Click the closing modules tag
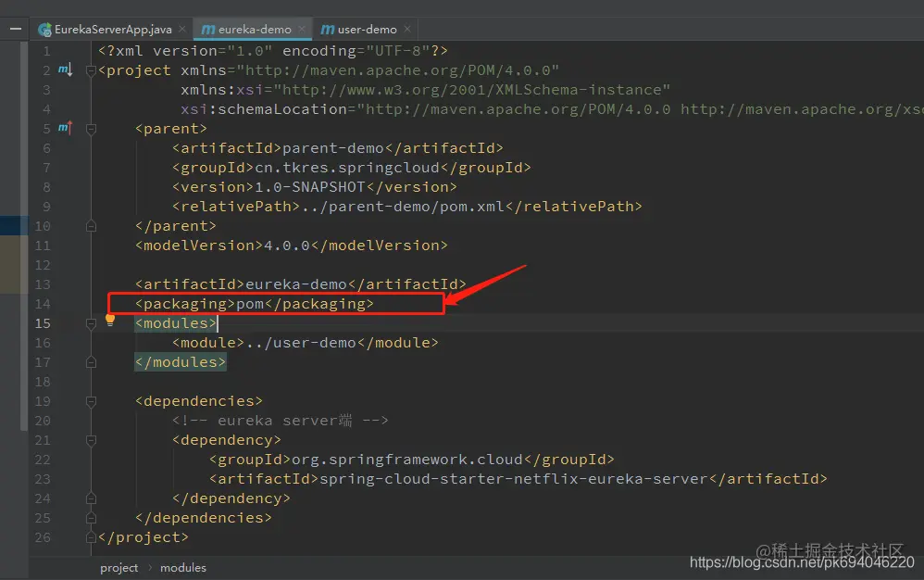 click(x=181, y=362)
